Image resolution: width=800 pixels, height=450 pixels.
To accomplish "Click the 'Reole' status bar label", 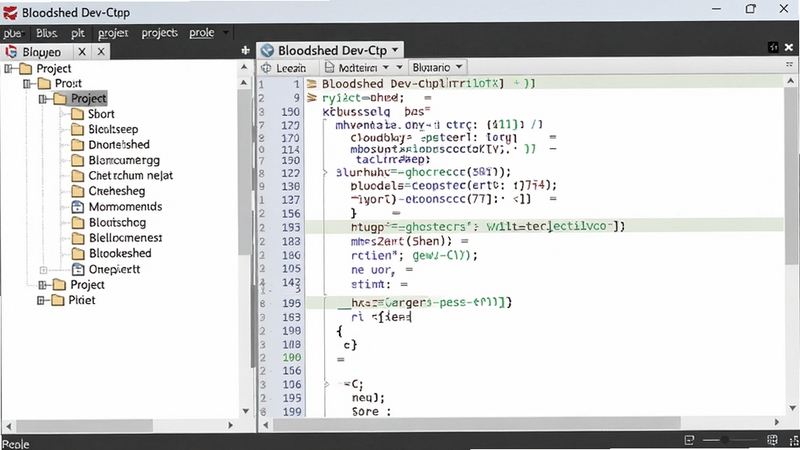I will pos(16,444).
